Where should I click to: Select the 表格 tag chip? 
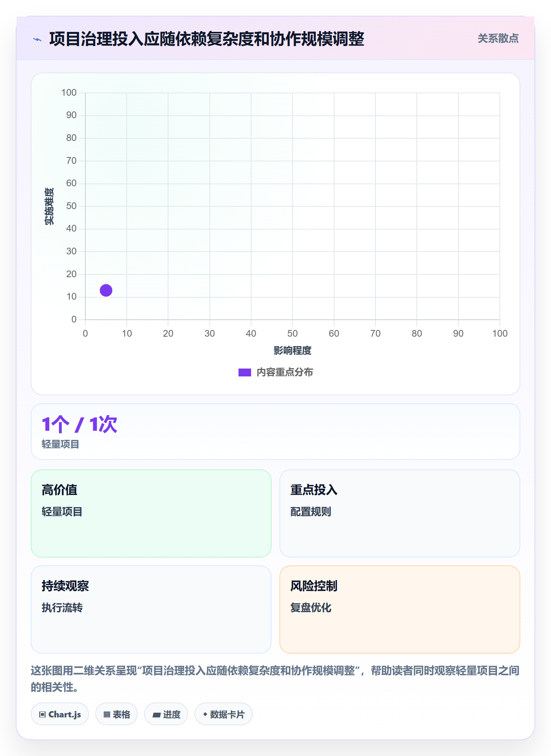(x=116, y=714)
